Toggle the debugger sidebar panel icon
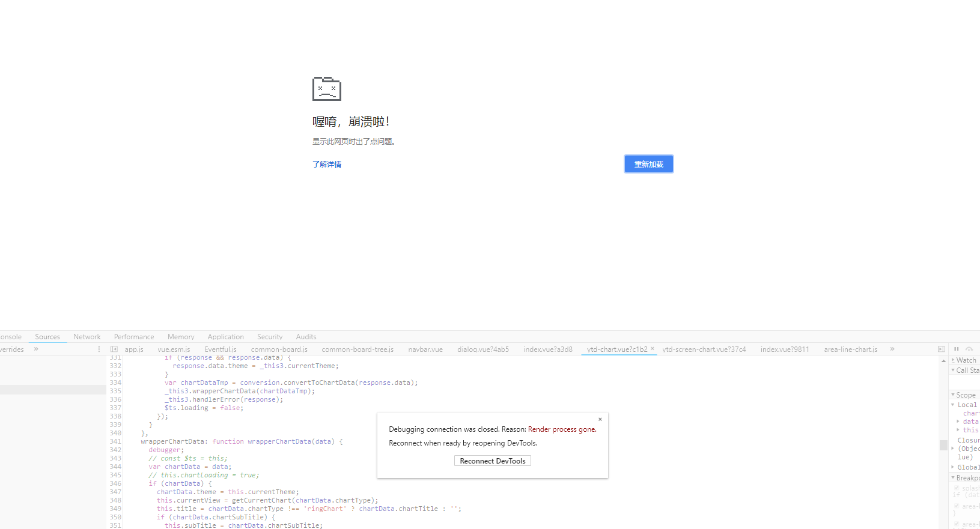 (942, 349)
